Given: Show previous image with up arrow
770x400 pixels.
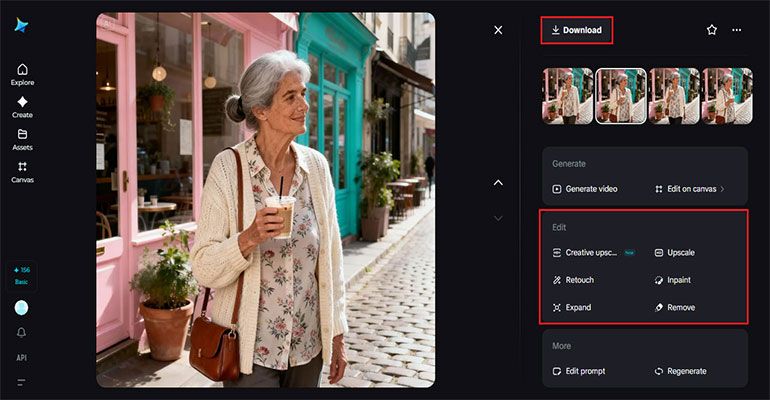Looking at the screenshot, I should [498, 183].
